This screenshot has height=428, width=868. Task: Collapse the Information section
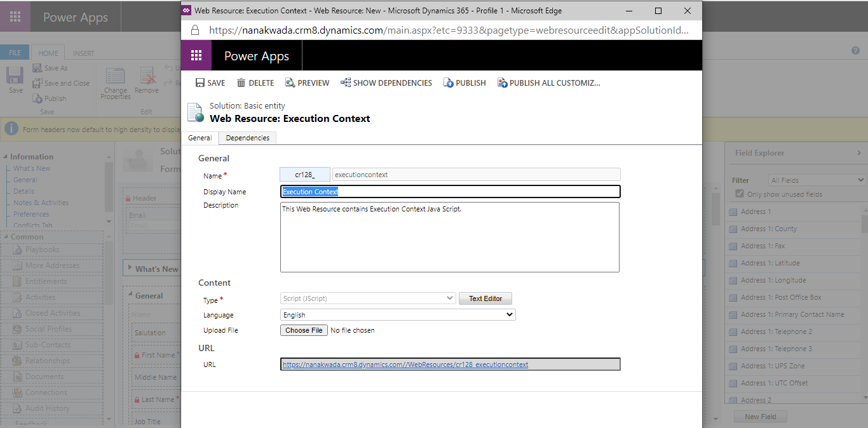6,156
